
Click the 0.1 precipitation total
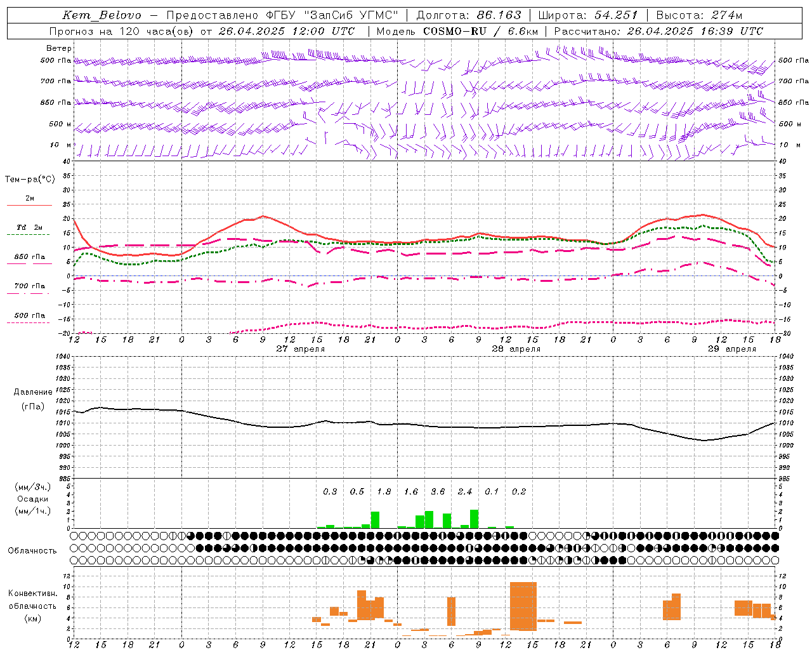(492, 491)
